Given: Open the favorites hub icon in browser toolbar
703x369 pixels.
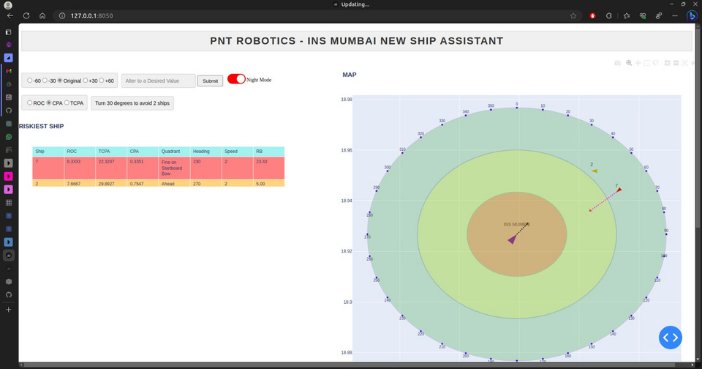Looking at the screenshot, I should pos(626,16).
